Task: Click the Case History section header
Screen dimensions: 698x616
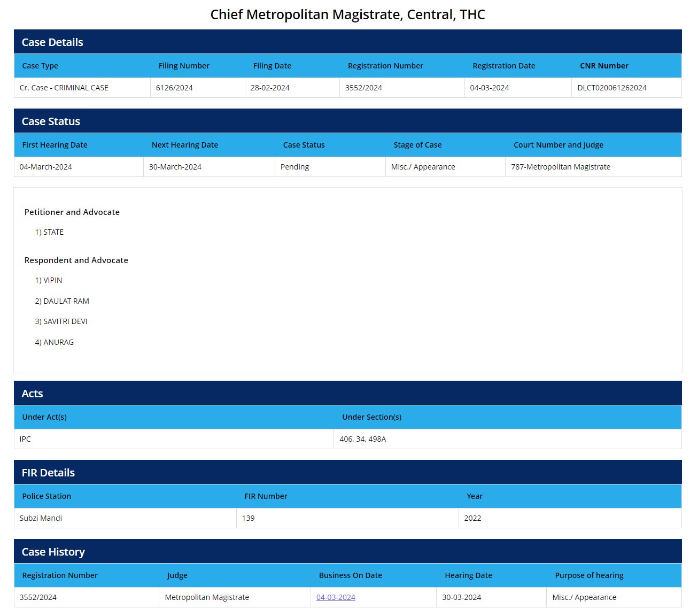Action: tap(53, 552)
